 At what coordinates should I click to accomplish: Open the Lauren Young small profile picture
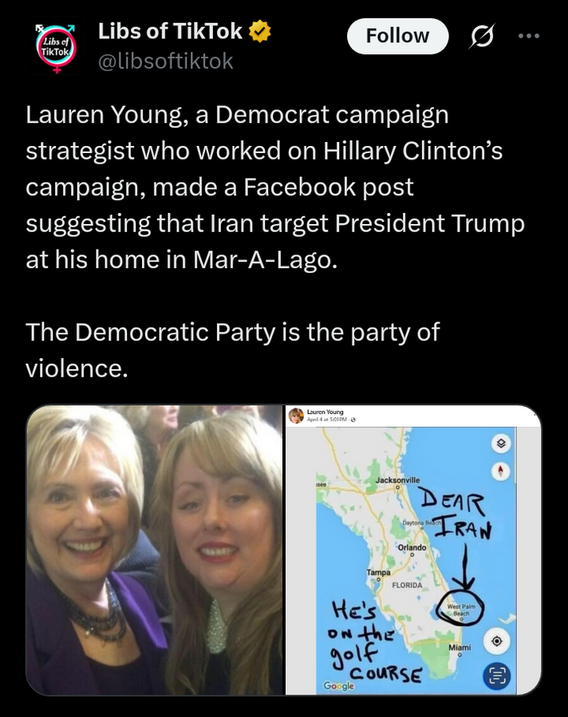pyautogui.click(x=296, y=415)
